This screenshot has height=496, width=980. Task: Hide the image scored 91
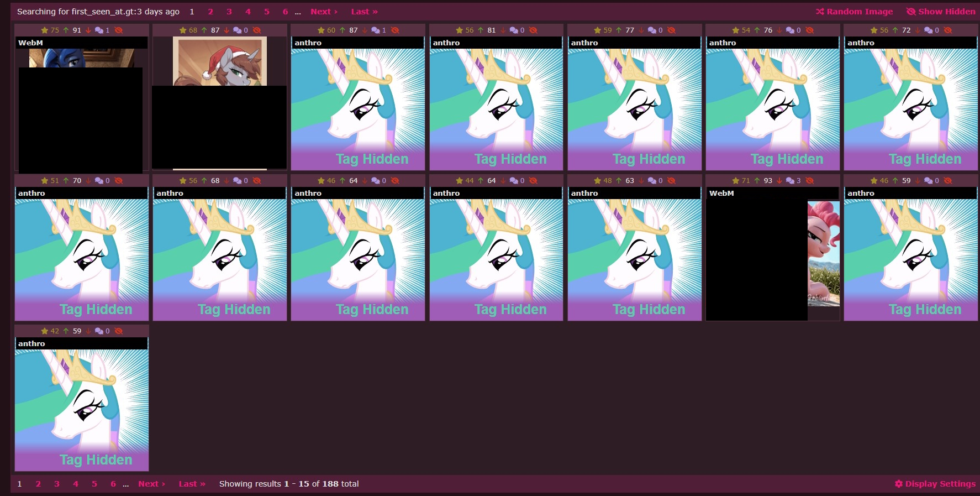click(118, 30)
